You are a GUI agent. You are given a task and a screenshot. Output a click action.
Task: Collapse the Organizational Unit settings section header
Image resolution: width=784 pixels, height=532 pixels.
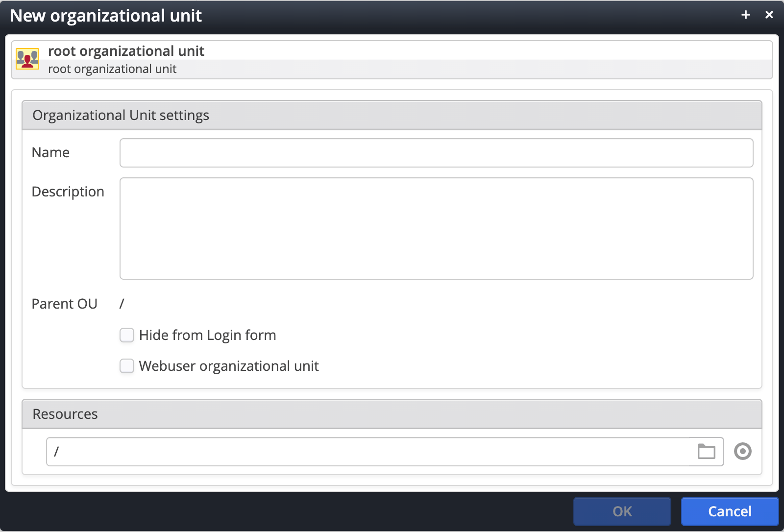[x=121, y=115]
